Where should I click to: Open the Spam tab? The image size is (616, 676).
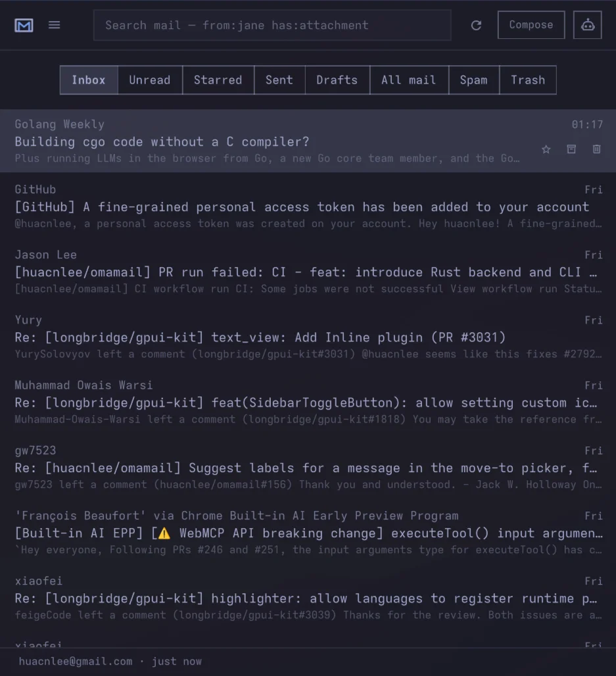(474, 80)
